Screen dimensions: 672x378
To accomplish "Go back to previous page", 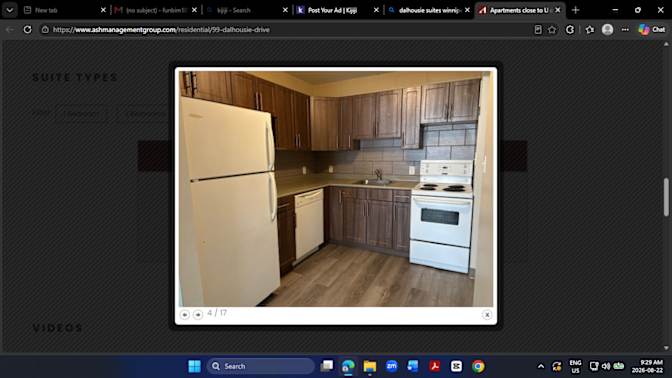I will click(x=10, y=30).
